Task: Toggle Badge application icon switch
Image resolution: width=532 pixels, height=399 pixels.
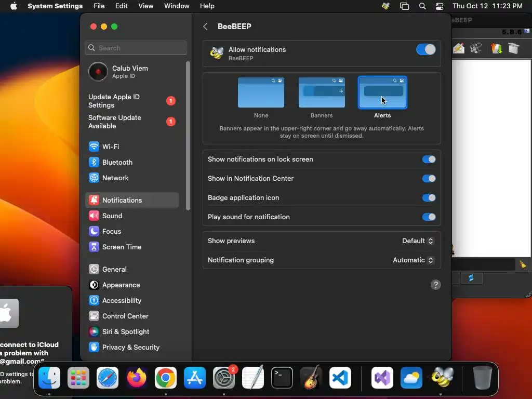Action: [x=429, y=198]
